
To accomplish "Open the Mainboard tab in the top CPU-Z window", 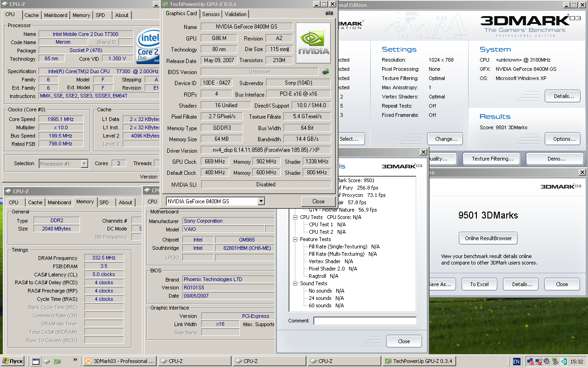I will click(56, 15).
